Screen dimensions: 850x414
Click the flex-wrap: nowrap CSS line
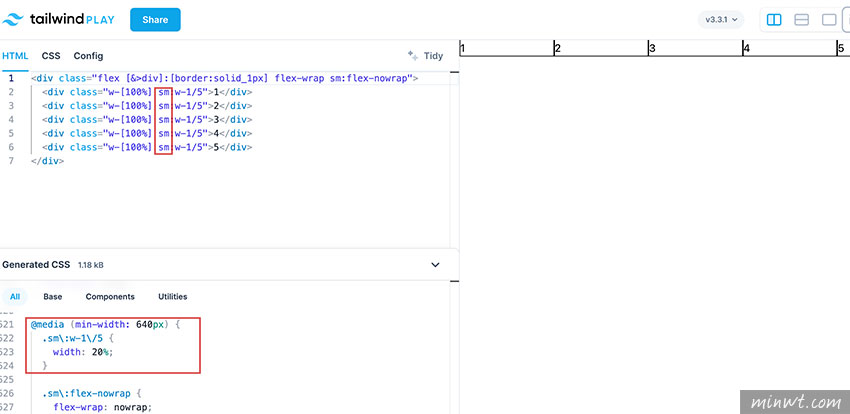pyautogui.click(x=103, y=407)
